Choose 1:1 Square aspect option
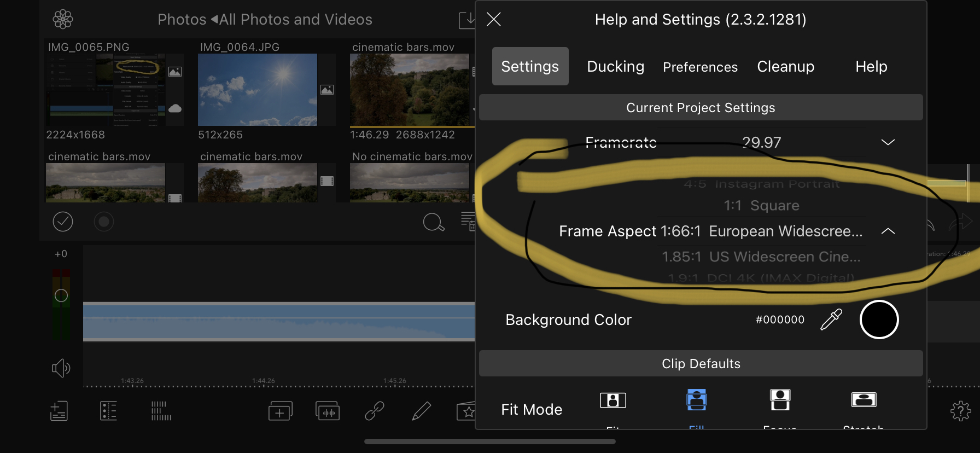This screenshot has width=980, height=453. (761, 206)
